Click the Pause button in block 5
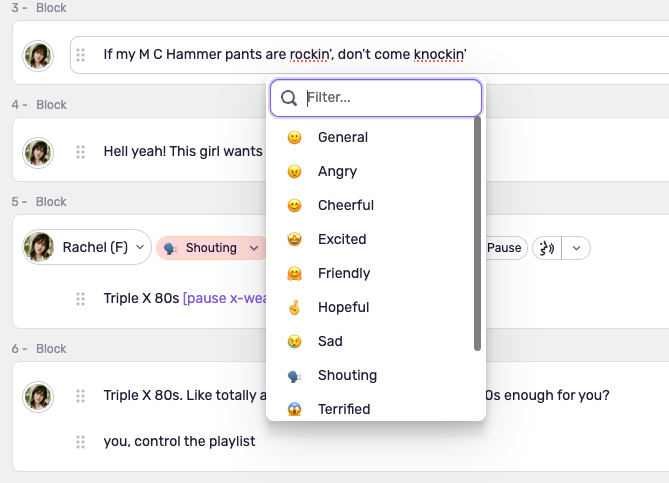 click(504, 248)
